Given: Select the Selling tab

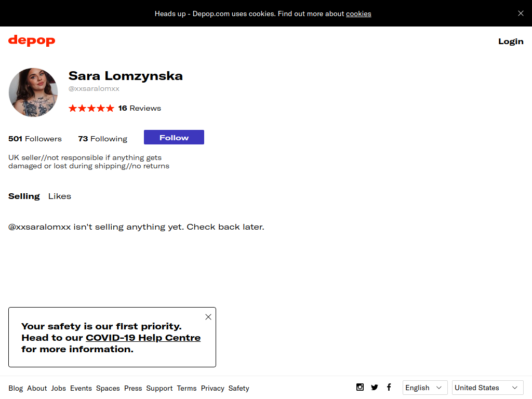Looking at the screenshot, I should coord(24,196).
